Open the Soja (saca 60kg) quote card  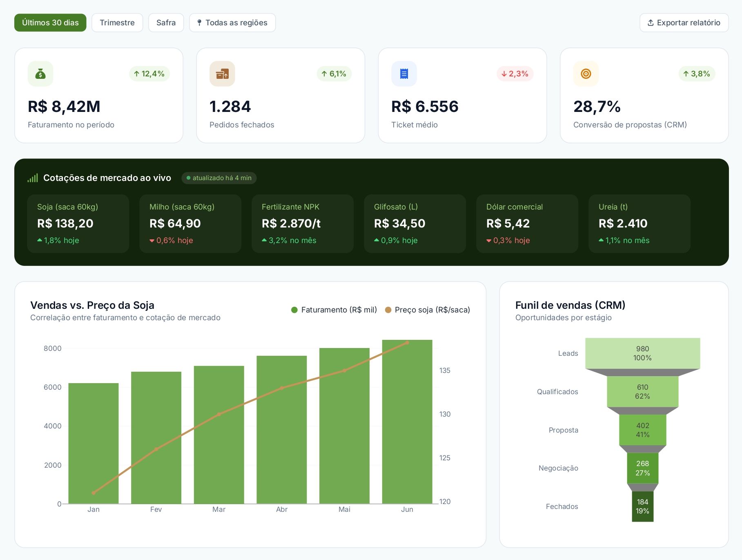[78, 224]
